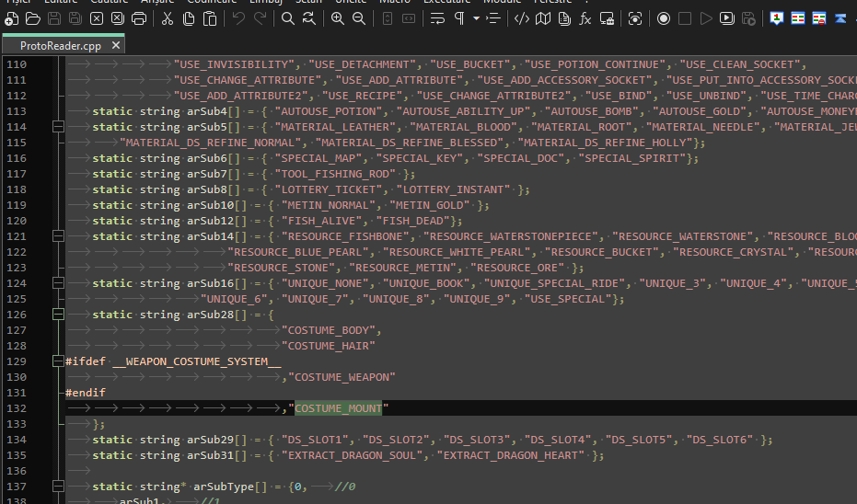This screenshot has height=504, width=857.
Task: Click __WEAPON_COSTUME_SYSTEM__ macro name
Action: point(197,361)
